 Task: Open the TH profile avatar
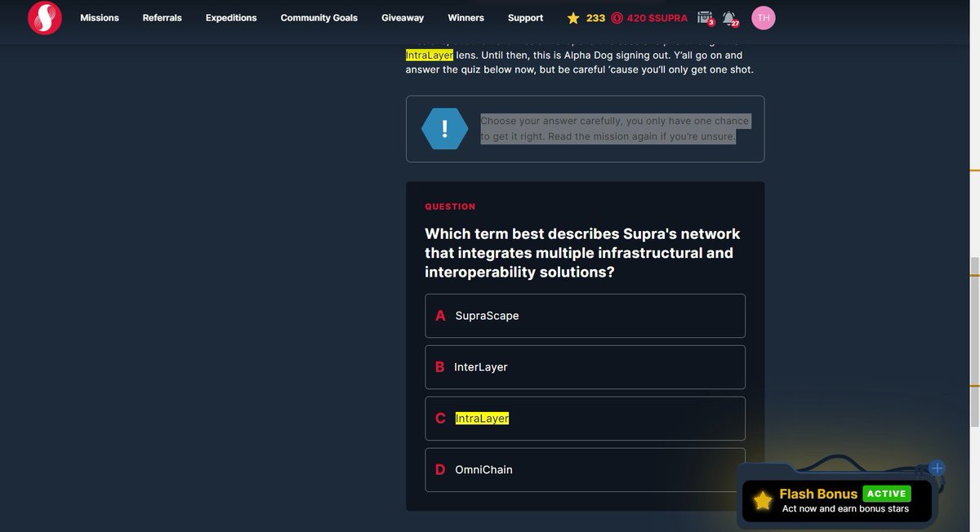click(x=764, y=17)
